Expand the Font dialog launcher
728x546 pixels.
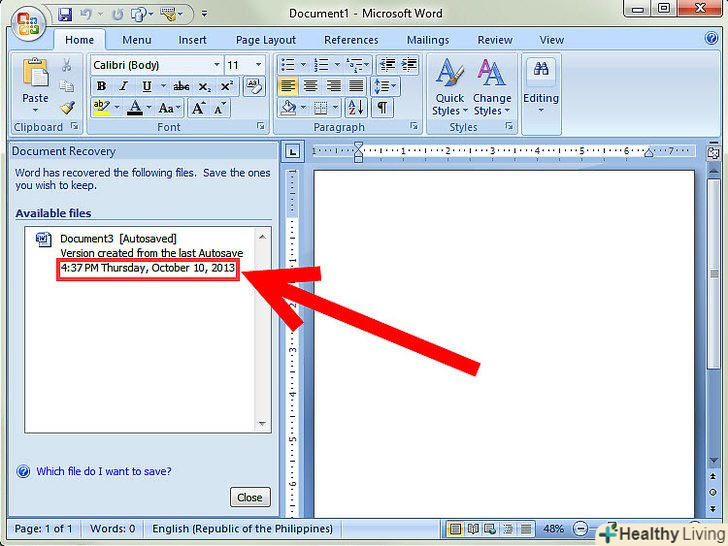[260, 126]
